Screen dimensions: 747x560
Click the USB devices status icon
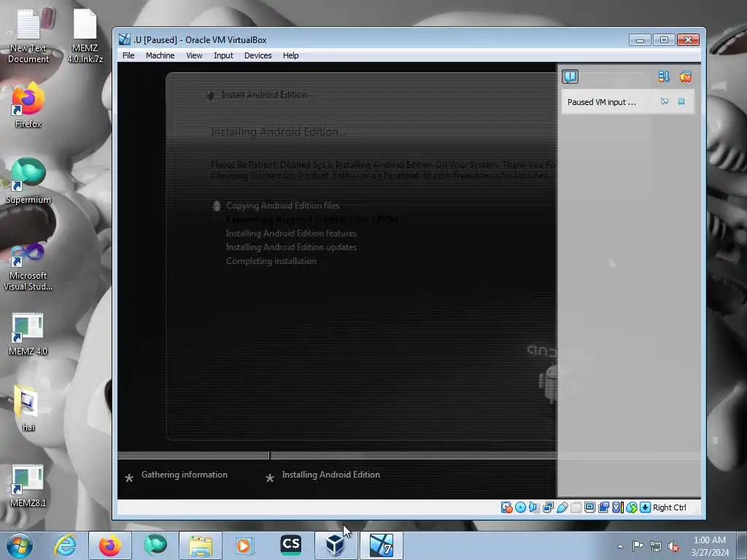[x=562, y=507]
